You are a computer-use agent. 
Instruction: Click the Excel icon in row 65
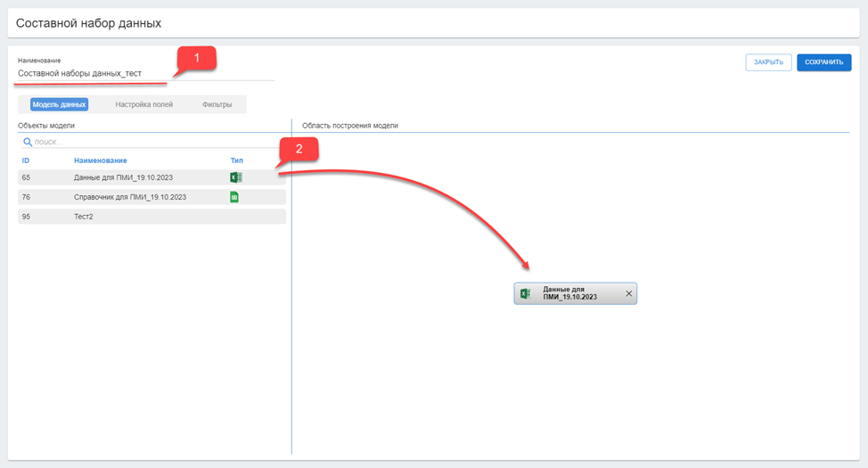coord(235,177)
